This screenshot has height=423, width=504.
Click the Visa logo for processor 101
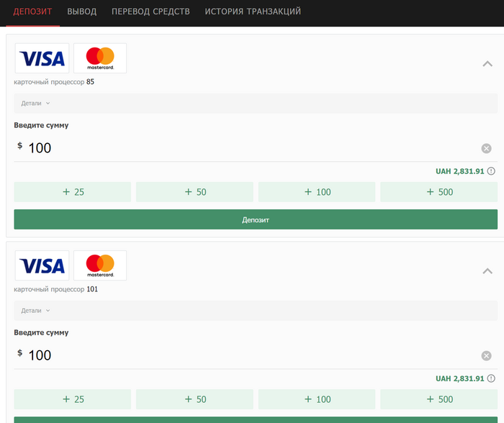[42, 265]
